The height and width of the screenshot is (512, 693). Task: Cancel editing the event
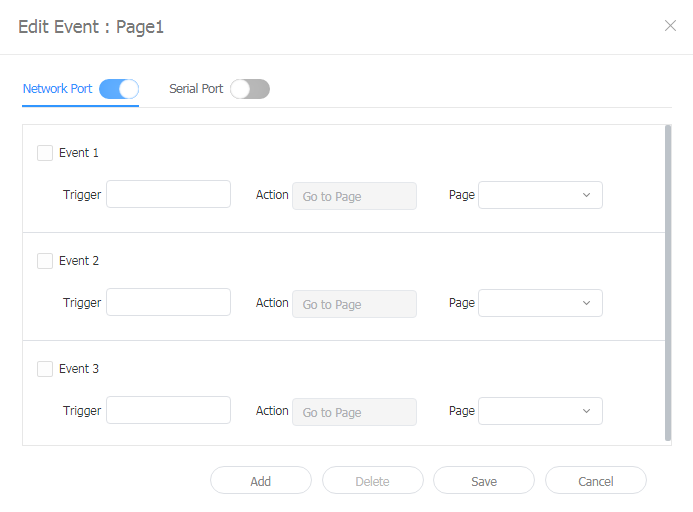596,481
